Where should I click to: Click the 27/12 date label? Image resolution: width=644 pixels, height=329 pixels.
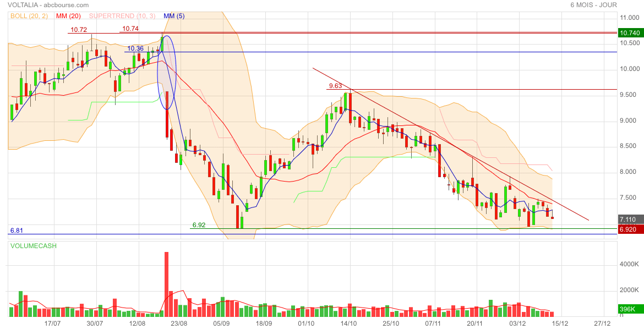click(602, 323)
